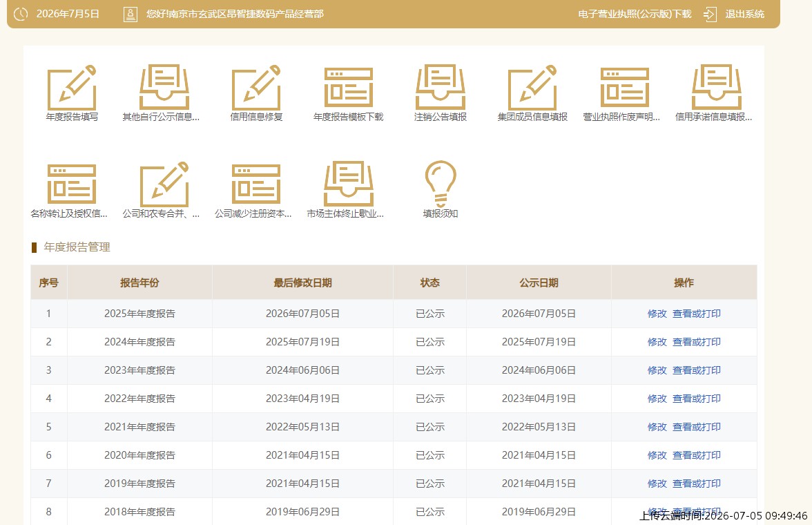Click the 公司减少注册资本 icon
The image size is (812, 525).
tap(256, 184)
